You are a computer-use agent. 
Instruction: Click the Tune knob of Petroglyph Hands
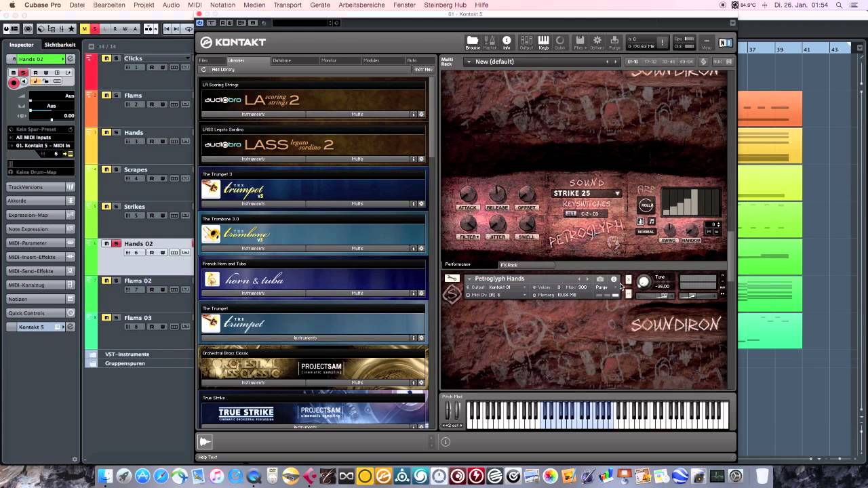pos(644,282)
